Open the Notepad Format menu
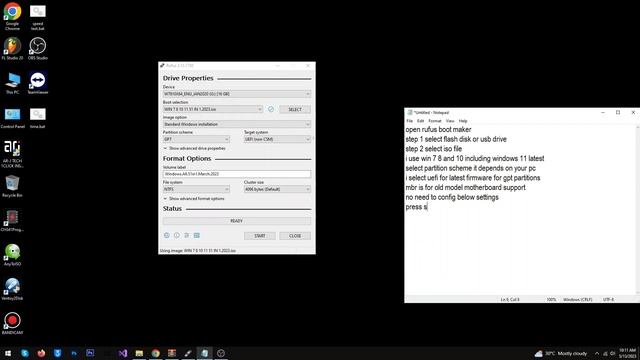The image size is (640, 360). tap(435, 121)
